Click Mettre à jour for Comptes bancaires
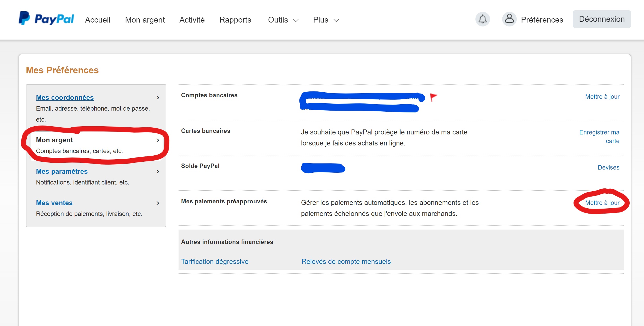 [602, 97]
